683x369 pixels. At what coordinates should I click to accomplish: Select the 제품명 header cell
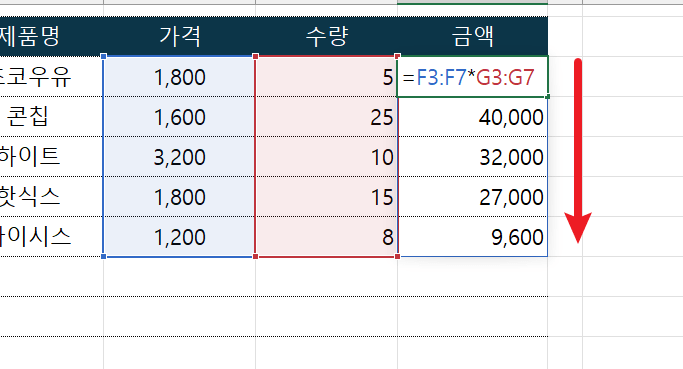point(51,36)
